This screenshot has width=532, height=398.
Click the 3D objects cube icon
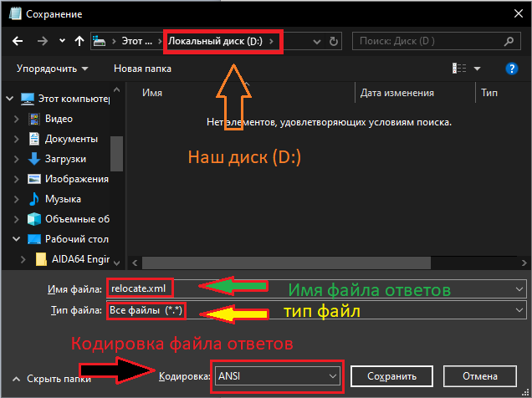tap(34, 219)
